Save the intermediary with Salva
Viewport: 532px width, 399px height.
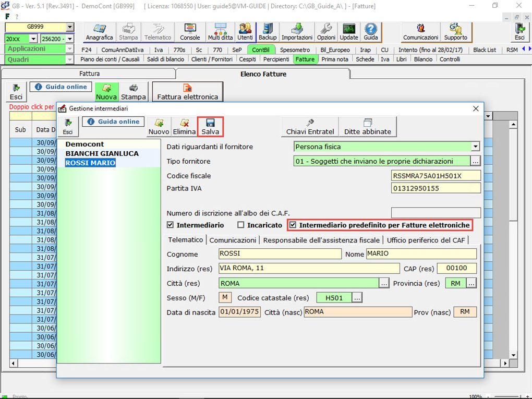click(x=210, y=126)
